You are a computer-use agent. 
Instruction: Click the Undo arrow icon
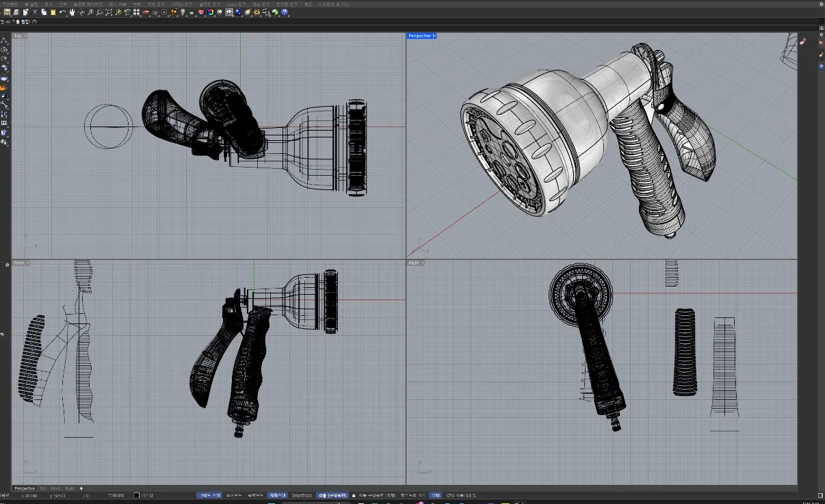tap(62, 12)
